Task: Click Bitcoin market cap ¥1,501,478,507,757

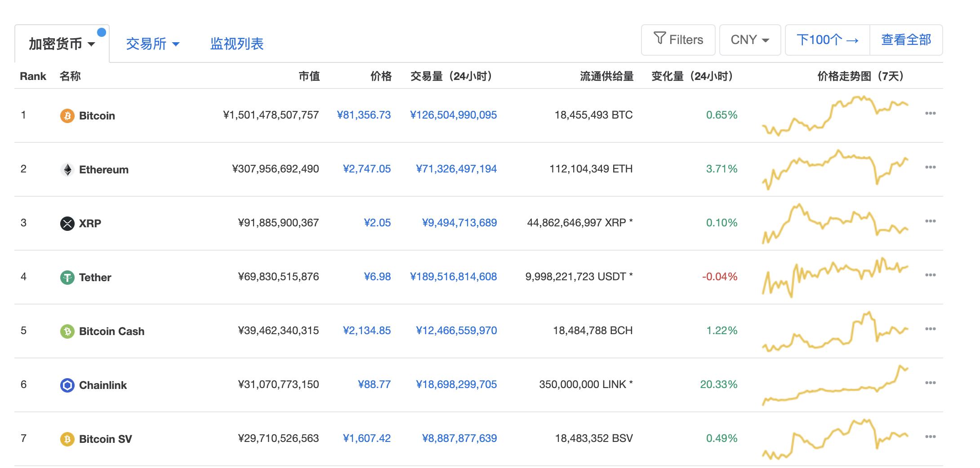Action: (x=271, y=115)
